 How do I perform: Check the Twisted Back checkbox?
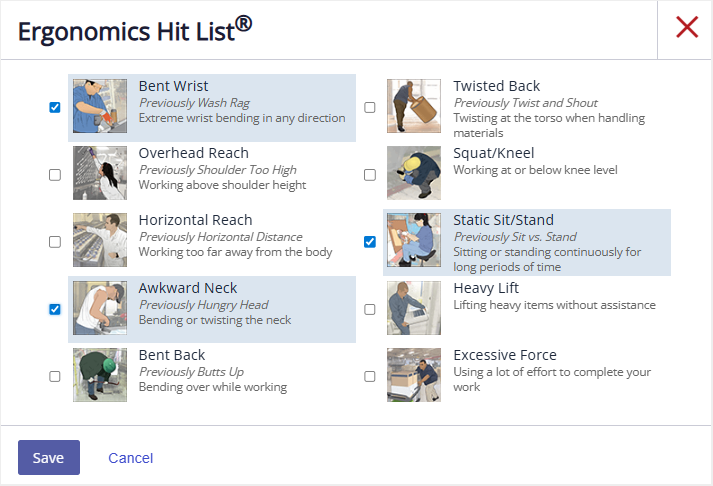(x=370, y=108)
